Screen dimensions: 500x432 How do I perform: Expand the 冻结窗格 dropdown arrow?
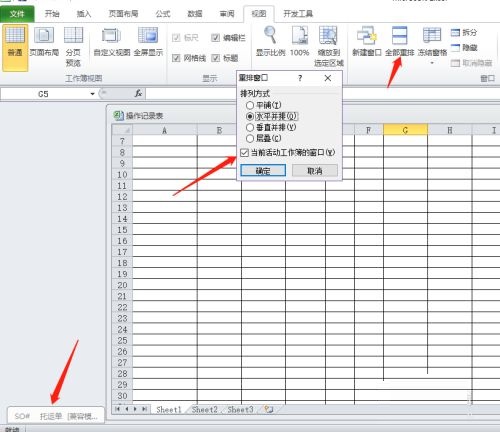click(432, 63)
